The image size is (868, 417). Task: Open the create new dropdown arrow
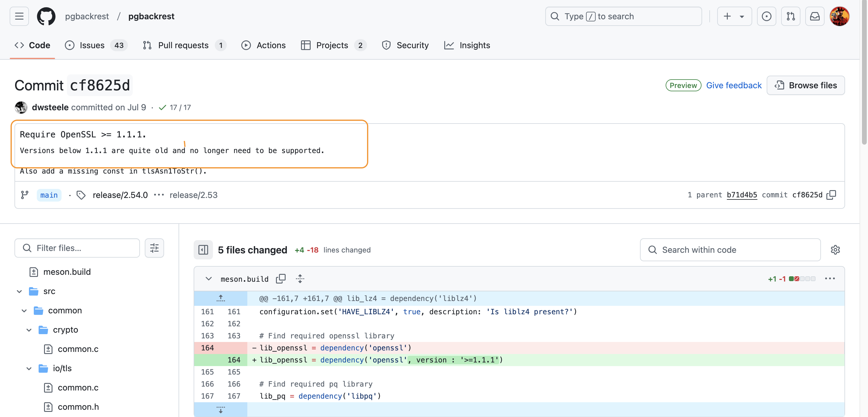[x=742, y=16]
